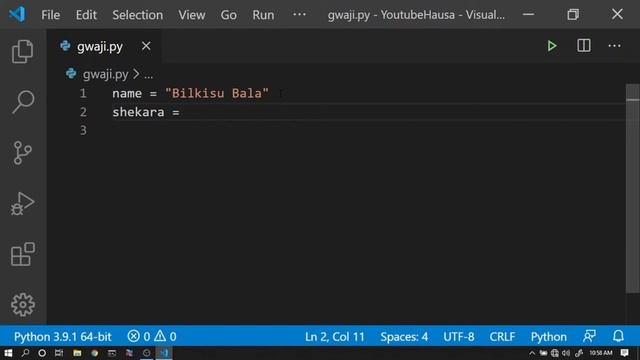Minimize the VS Code window
Image resolution: width=640 pixels, height=360 pixels.
click(529, 15)
